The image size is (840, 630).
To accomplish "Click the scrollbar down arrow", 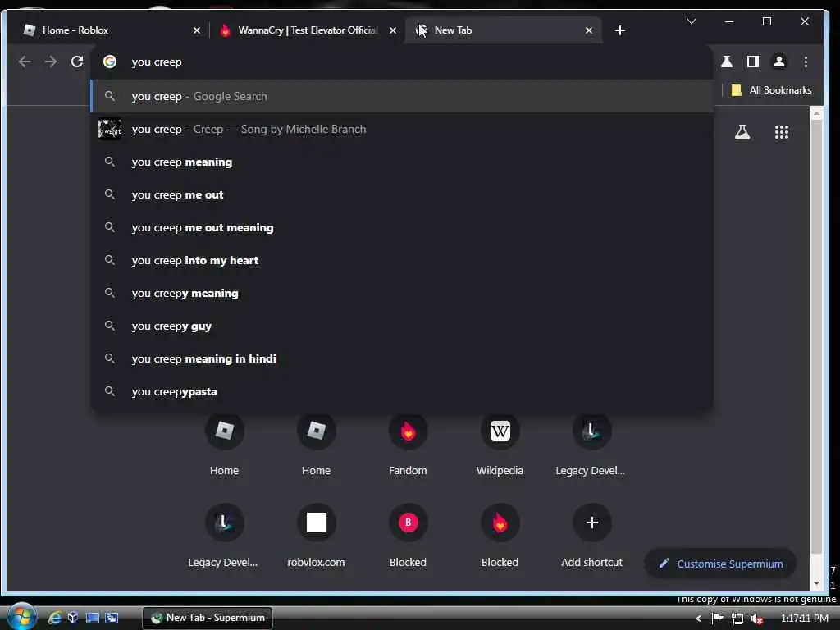I will click(816, 583).
